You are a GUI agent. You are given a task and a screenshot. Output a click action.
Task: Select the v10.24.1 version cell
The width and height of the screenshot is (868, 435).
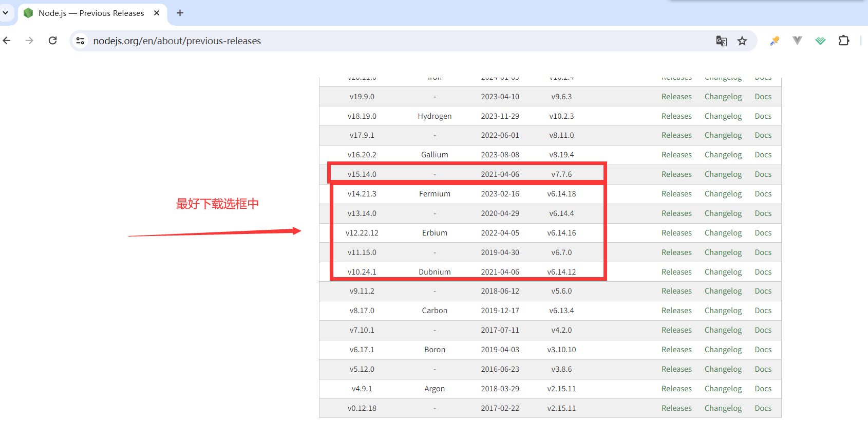362,272
